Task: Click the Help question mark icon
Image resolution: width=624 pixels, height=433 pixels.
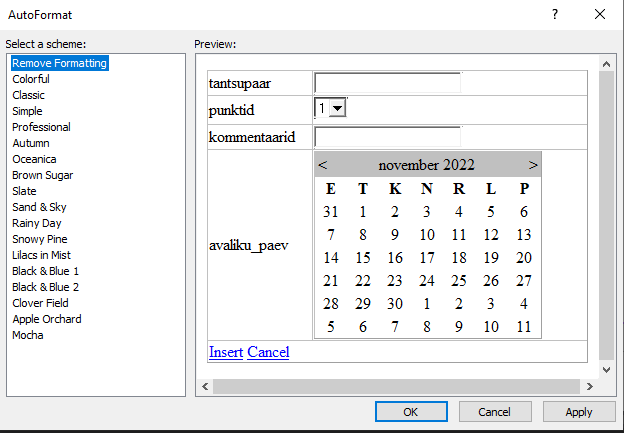Action: coord(555,14)
